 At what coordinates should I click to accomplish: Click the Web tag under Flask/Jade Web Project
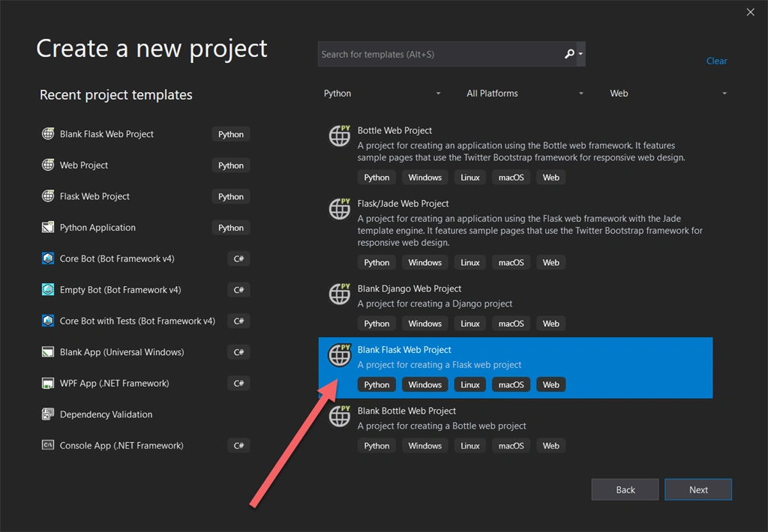tap(550, 262)
